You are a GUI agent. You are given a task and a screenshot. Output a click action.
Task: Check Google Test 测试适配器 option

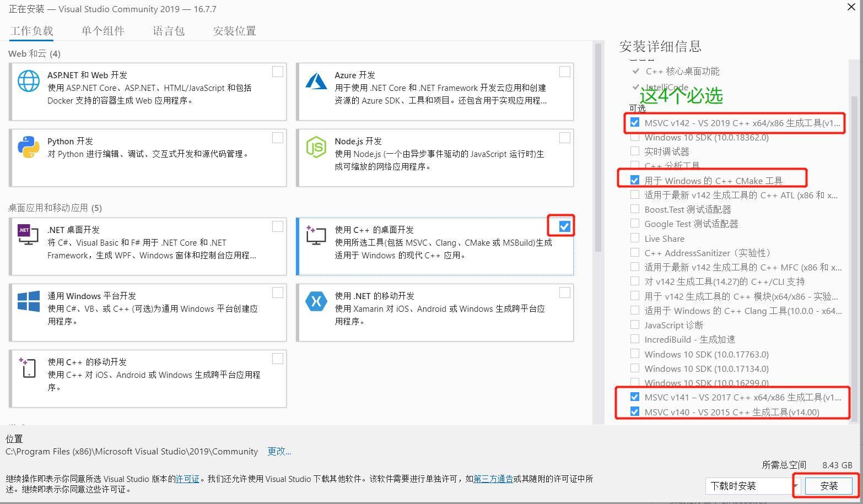coord(635,224)
